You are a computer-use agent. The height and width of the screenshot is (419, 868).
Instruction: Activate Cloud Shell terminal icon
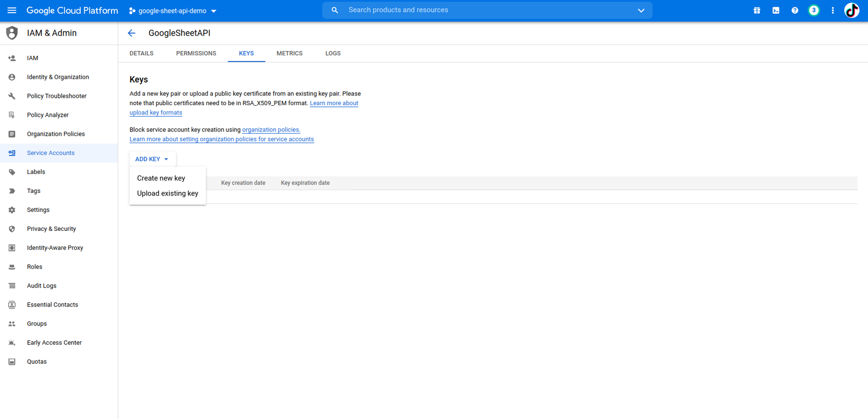776,11
